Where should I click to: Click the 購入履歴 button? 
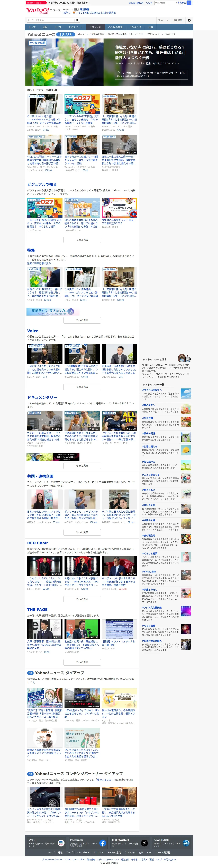point(177,20)
